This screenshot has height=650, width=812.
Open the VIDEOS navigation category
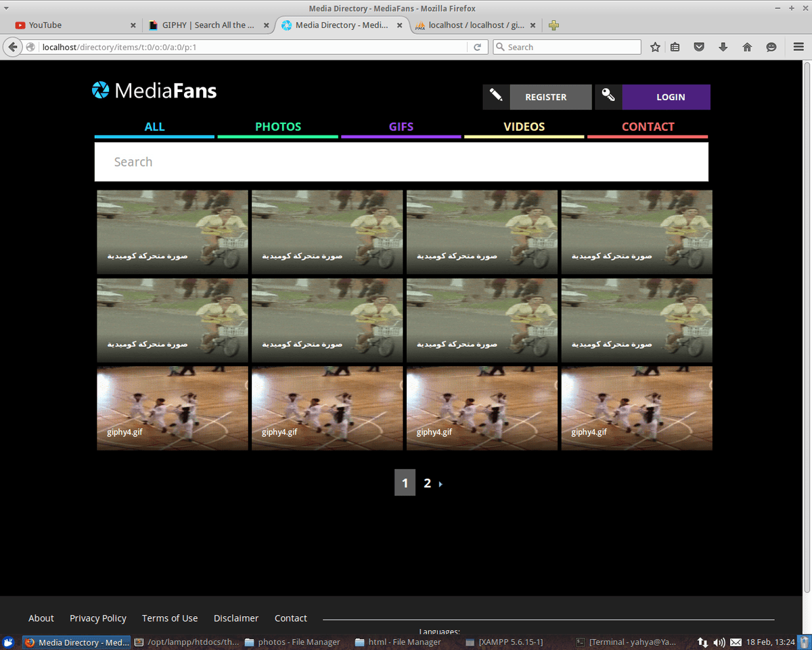(524, 127)
